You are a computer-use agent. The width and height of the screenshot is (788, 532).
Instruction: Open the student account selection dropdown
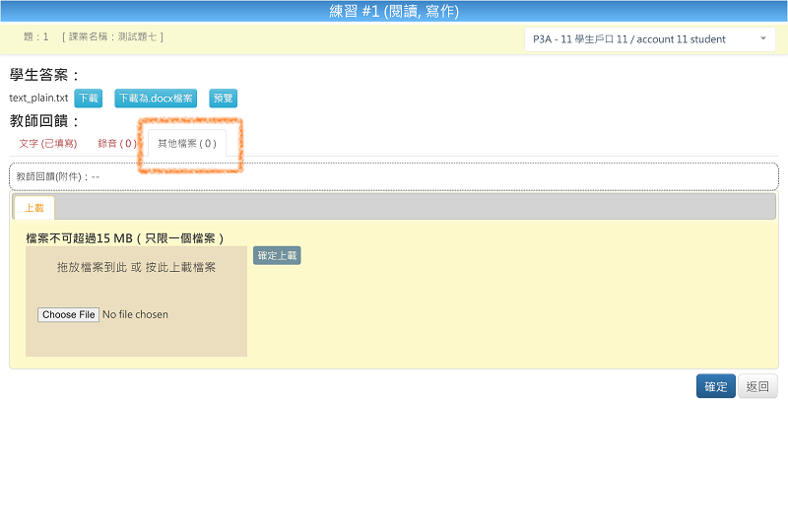pyautogui.click(x=640, y=39)
